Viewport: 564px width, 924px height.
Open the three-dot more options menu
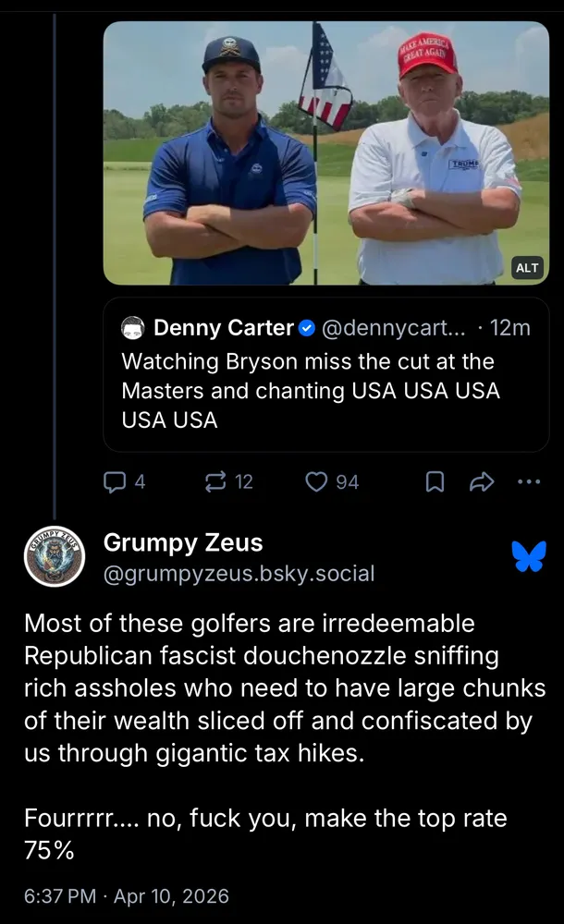point(529,481)
